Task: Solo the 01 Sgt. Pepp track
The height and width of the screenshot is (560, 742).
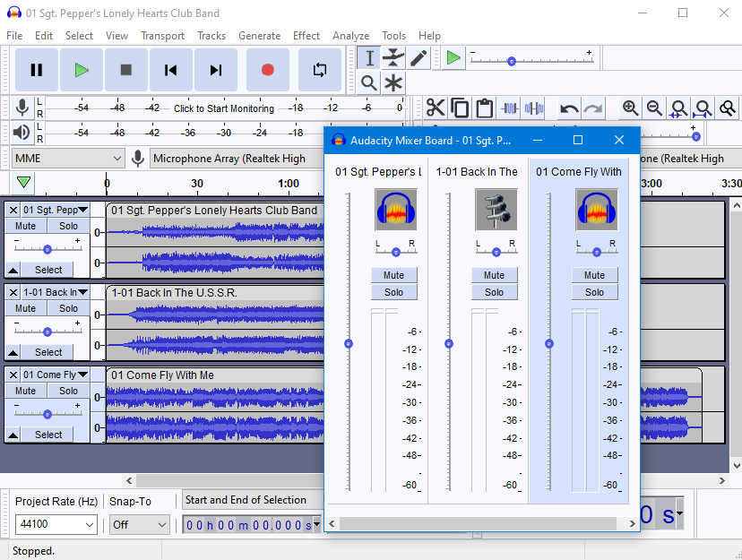Action: point(68,226)
